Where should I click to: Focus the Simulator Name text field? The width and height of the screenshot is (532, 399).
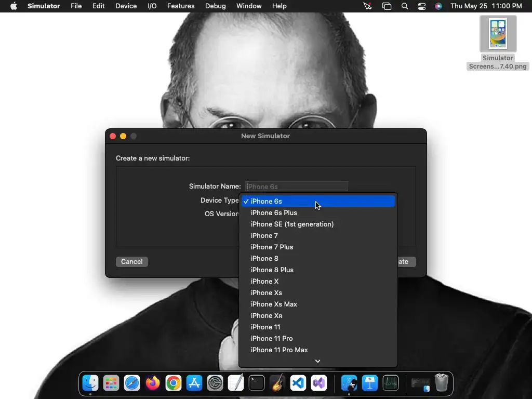click(x=297, y=187)
